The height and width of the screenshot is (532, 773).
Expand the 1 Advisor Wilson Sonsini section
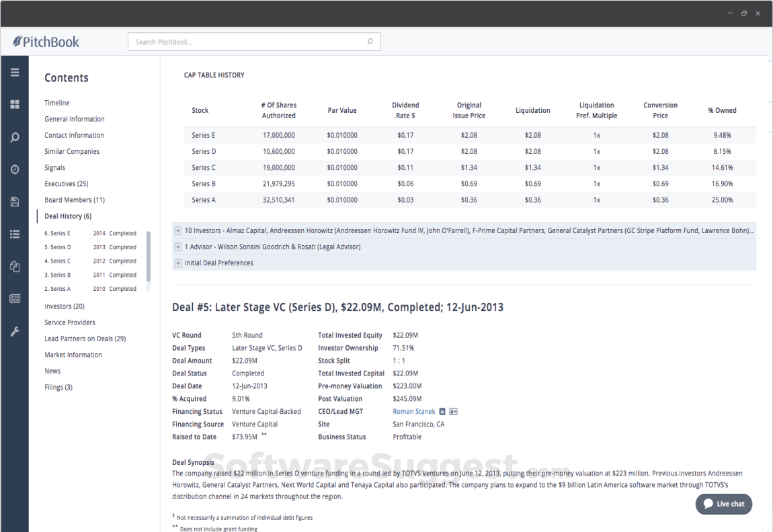(x=178, y=246)
